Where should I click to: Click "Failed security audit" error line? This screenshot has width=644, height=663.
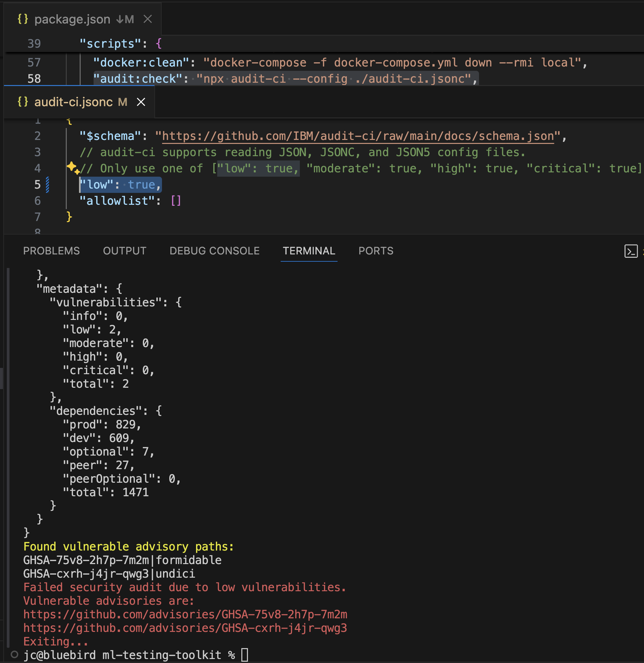[x=185, y=587]
